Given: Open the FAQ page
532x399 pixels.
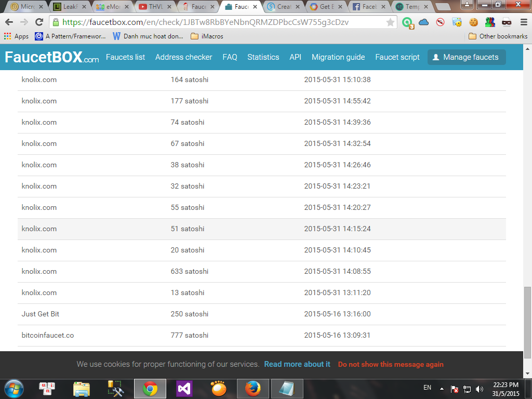Looking at the screenshot, I should click(230, 57).
